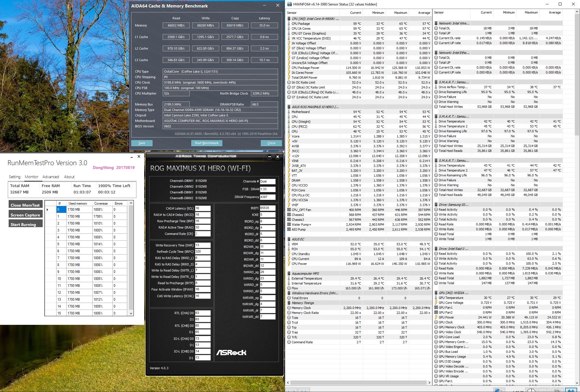
Task: Click the Flow sensor icon
Action: 289,288
